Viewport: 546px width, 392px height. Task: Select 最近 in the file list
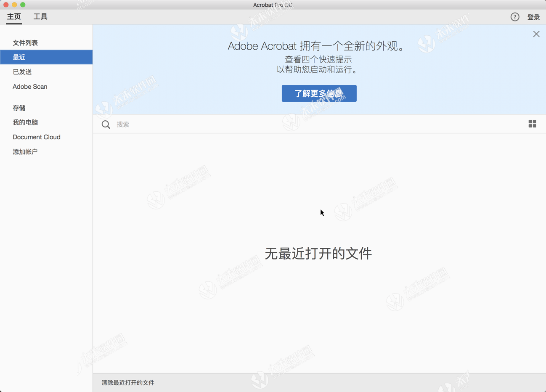46,57
